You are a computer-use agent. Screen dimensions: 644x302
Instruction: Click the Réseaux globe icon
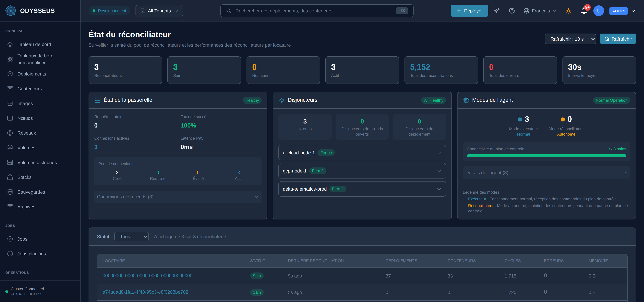(x=10, y=133)
